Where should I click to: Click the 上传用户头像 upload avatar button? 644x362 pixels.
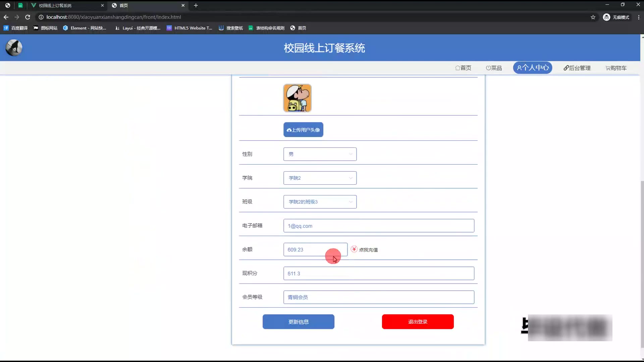click(x=303, y=130)
